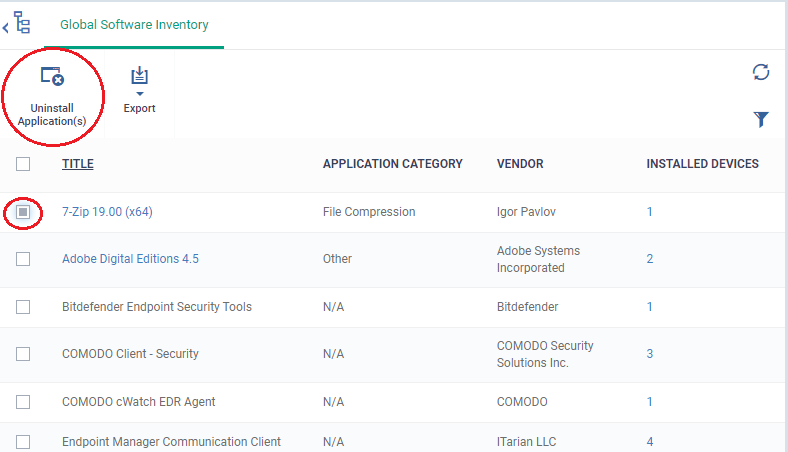Viewport: 788px width, 452px height.
Task: View installed devices count for COMODO Client
Action: [x=650, y=354]
